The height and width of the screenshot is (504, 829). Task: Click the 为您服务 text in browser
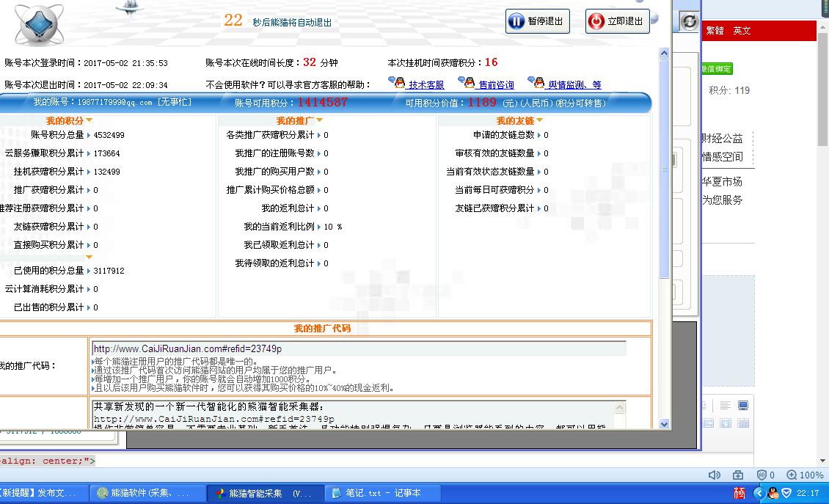click(722, 200)
